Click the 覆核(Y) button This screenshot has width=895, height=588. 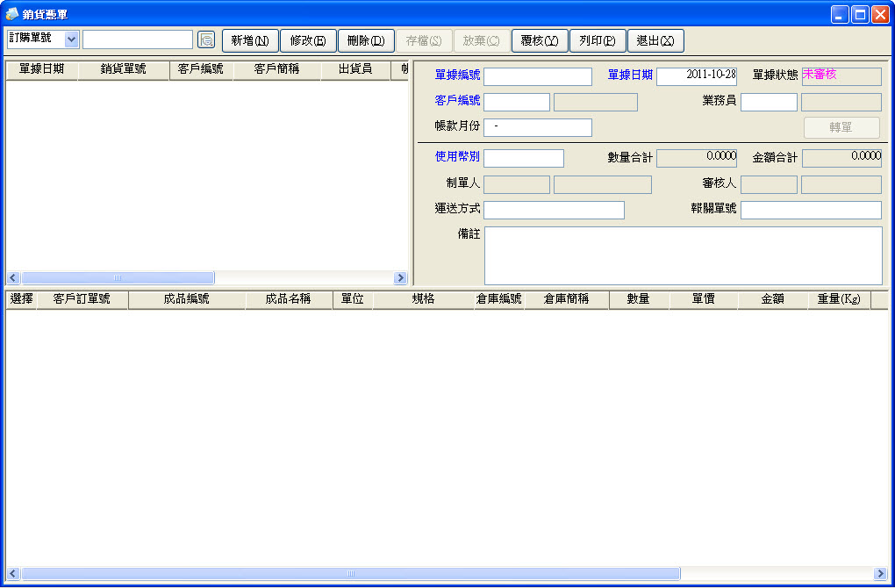pos(540,40)
